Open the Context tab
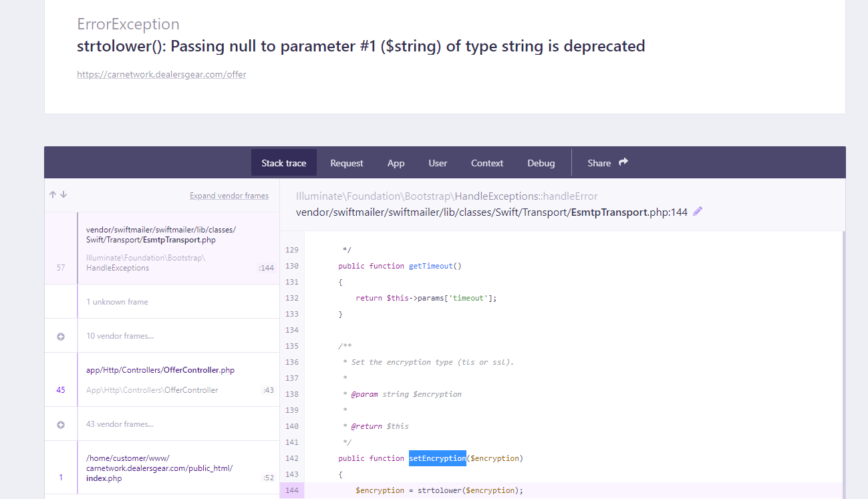Viewport: 868px width, 499px height. tap(487, 163)
